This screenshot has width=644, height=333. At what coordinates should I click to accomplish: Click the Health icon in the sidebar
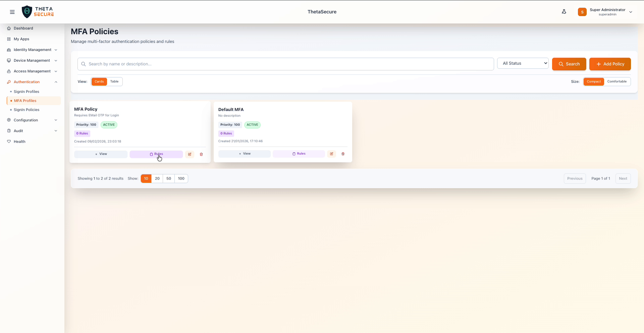tap(9, 141)
